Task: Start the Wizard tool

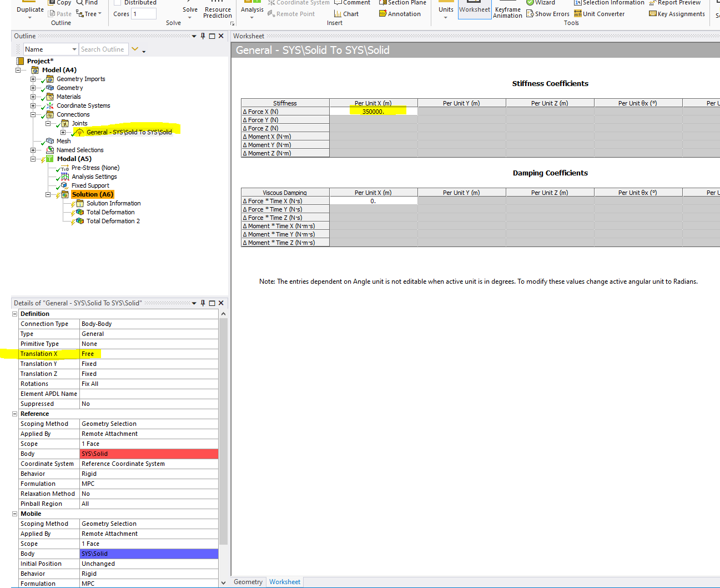Action: [541, 3]
